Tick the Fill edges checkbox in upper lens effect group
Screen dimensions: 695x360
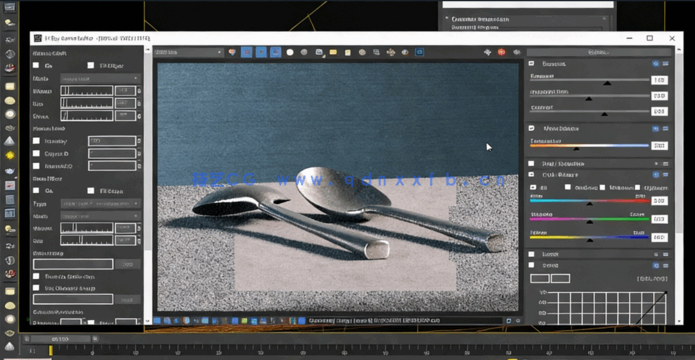click(91, 65)
